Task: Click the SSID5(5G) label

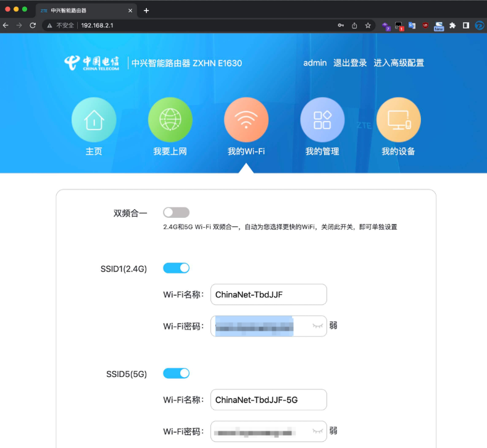Action: point(127,374)
